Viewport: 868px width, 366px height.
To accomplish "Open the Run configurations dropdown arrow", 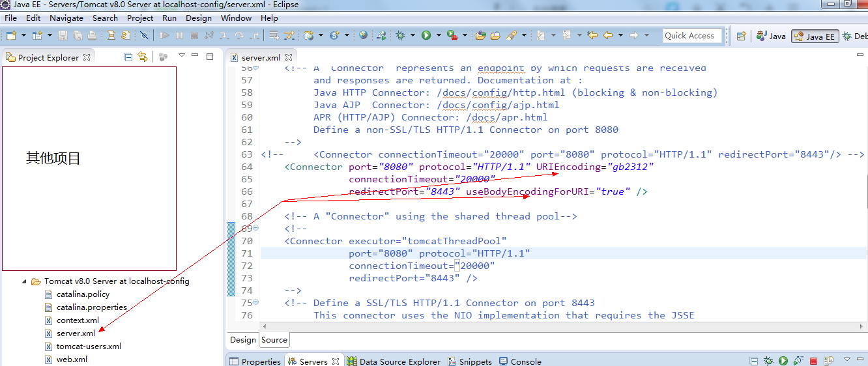I will pos(439,35).
